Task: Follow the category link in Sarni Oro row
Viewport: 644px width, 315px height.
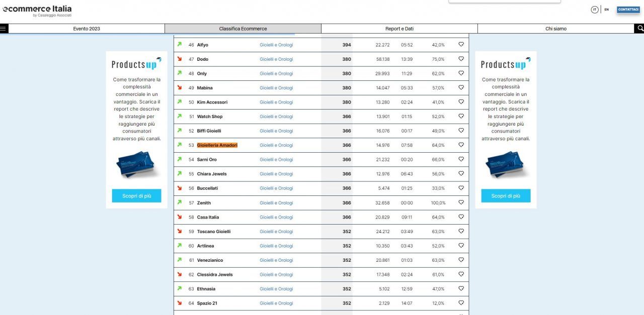Action: tap(276, 160)
